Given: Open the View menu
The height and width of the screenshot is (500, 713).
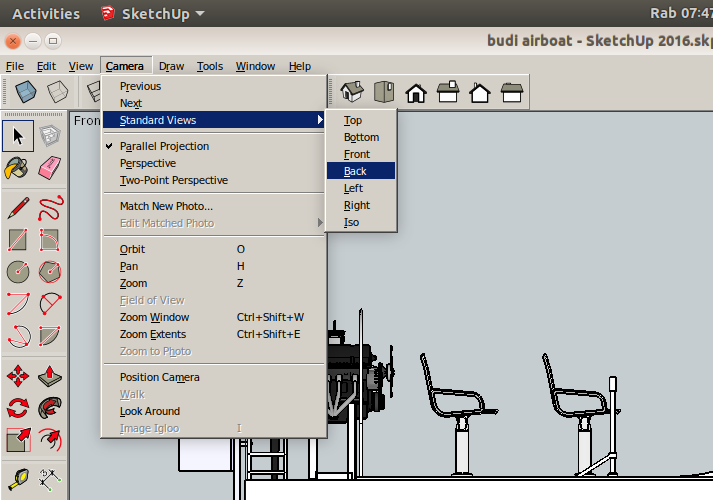Looking at the screenshot, I should [81, 66].
